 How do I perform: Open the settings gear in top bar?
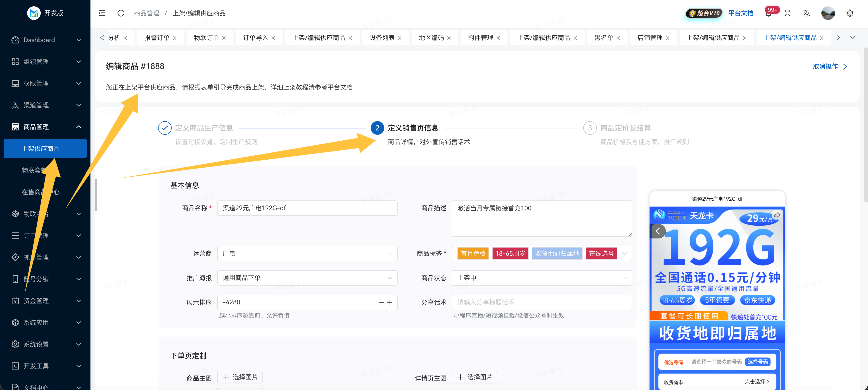pyautogui.click(x=850, y=13)
